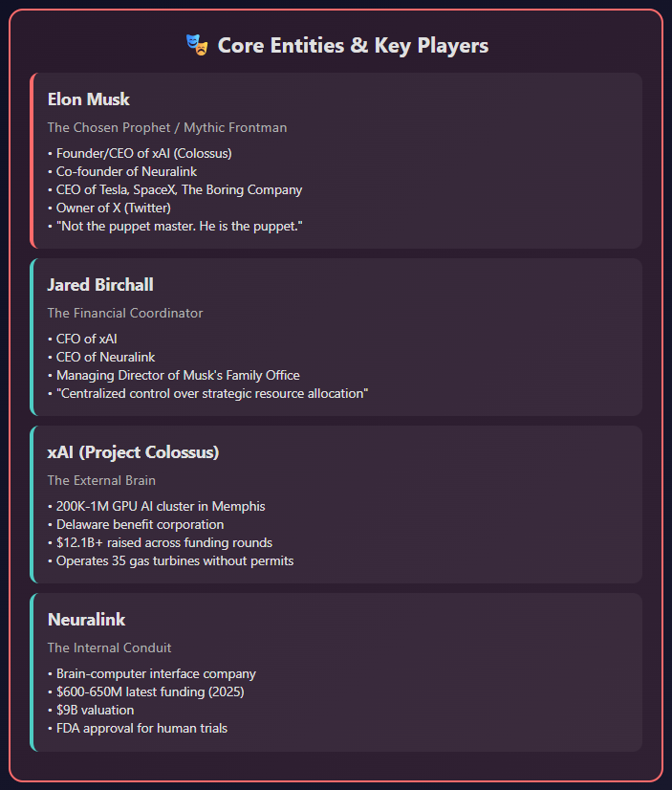
Task: Click the $9B valuation bullet
Action: tap(95, 710)
